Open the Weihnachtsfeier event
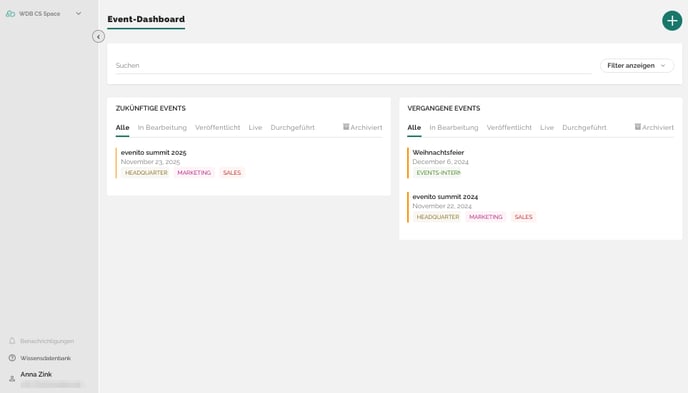The width and height of the screenshot is (688, 393). tap(438, 152)
